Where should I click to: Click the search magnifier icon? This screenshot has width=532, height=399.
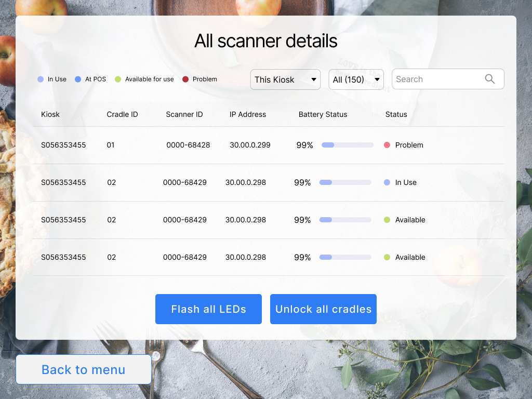pyautogui.click(x=489, y=79)
